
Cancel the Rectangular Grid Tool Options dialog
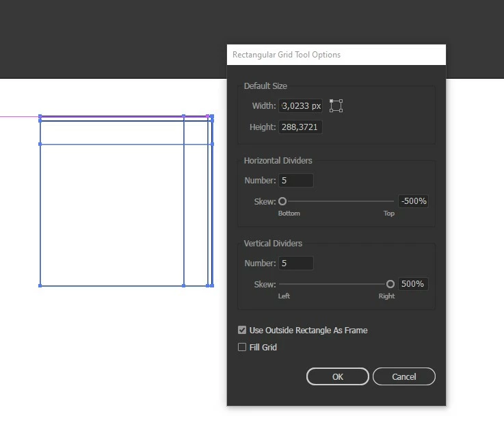[x=404, y=376]
